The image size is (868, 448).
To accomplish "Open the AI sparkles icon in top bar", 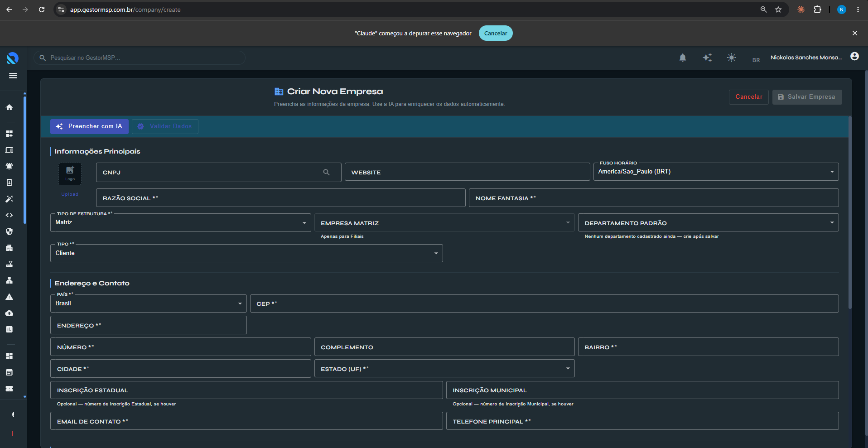I will click(707, 58).
